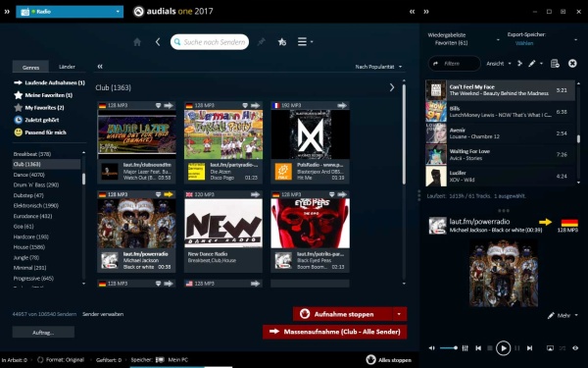This screenshot has height=368, width=588.
Task: Click 'Wählen' Export-Speicher link
Action: pos(524,43)
